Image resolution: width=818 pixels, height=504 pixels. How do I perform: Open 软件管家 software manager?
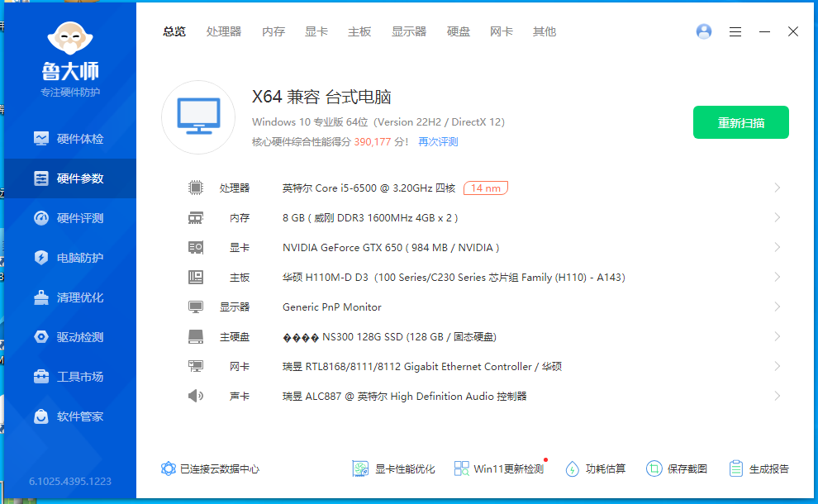[70, 416]
